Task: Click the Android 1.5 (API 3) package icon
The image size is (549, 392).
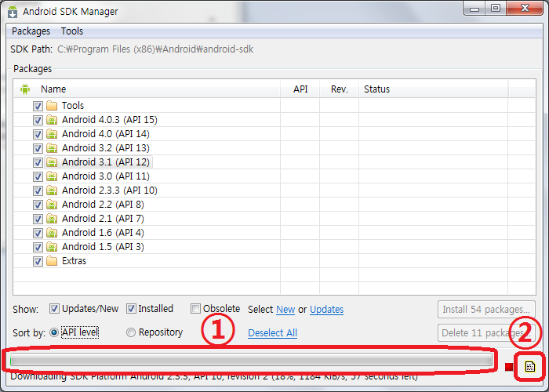Action: coord(52,247)
